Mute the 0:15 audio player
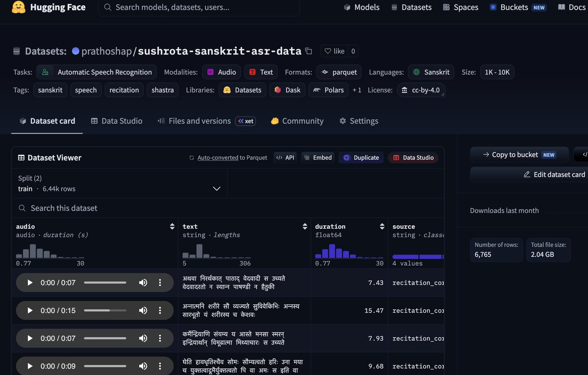 tap(143, 310)
